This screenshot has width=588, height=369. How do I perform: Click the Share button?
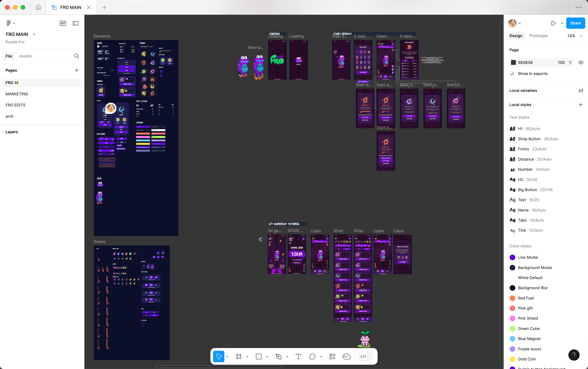pyautogui.click(x=575, y=23)
